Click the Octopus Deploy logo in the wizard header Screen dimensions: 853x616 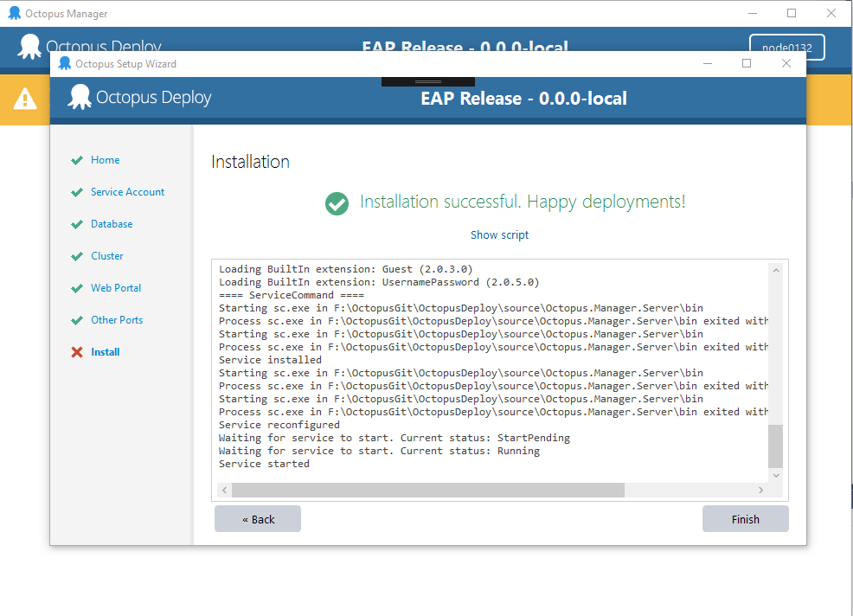[80, 98]
